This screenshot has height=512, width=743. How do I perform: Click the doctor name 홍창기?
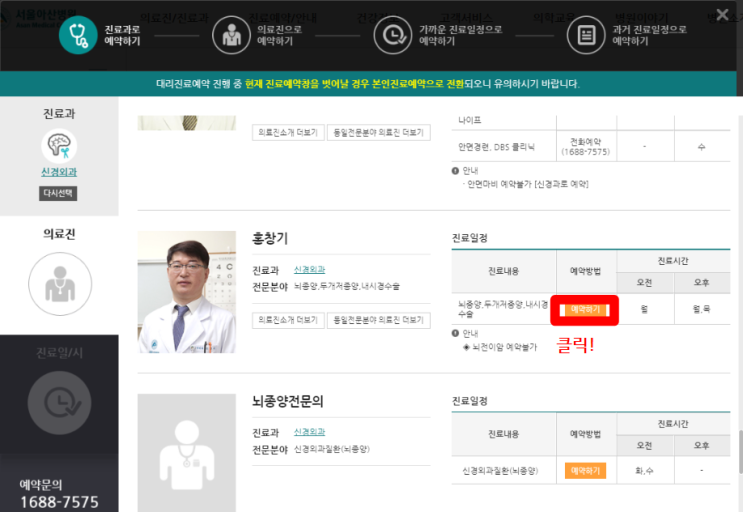[x=270, y=238]
